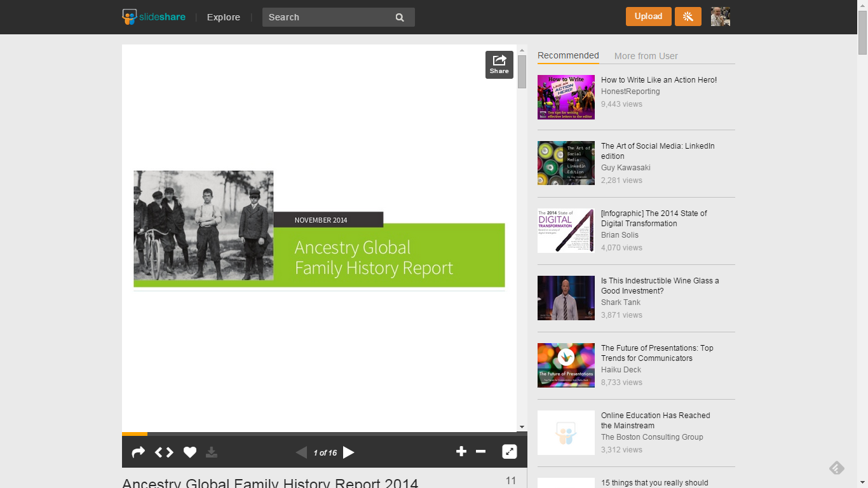Click the Brian Solis author name
The image size is (868, 488).
(x=620, y=235)
